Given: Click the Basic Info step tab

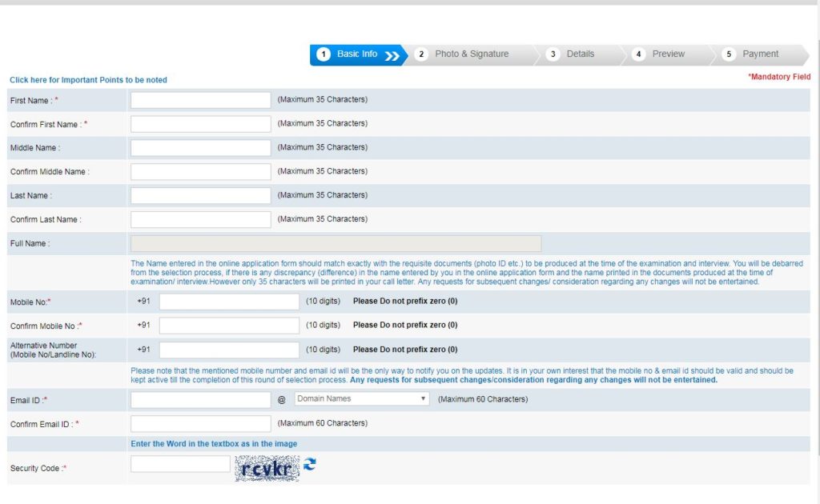Looking at the screenshot, I should tap(357, 54).
